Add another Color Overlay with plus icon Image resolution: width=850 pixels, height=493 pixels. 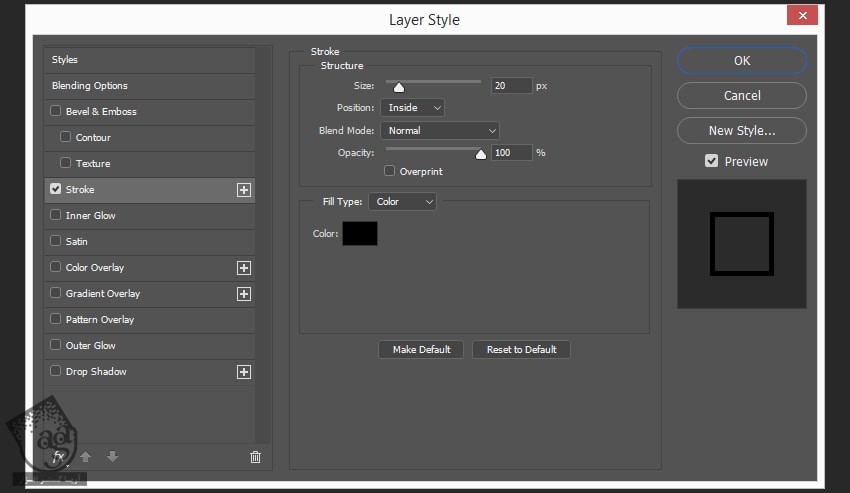[243, 268]
